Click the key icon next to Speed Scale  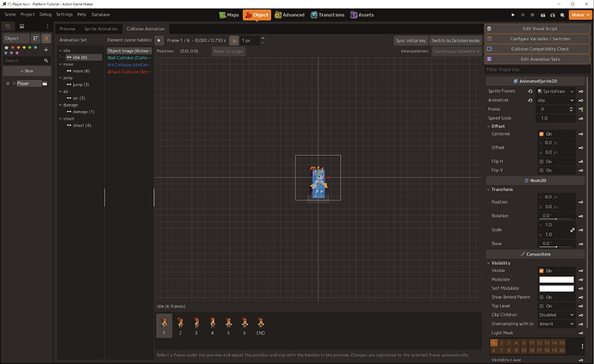click(x=581, y=118)
